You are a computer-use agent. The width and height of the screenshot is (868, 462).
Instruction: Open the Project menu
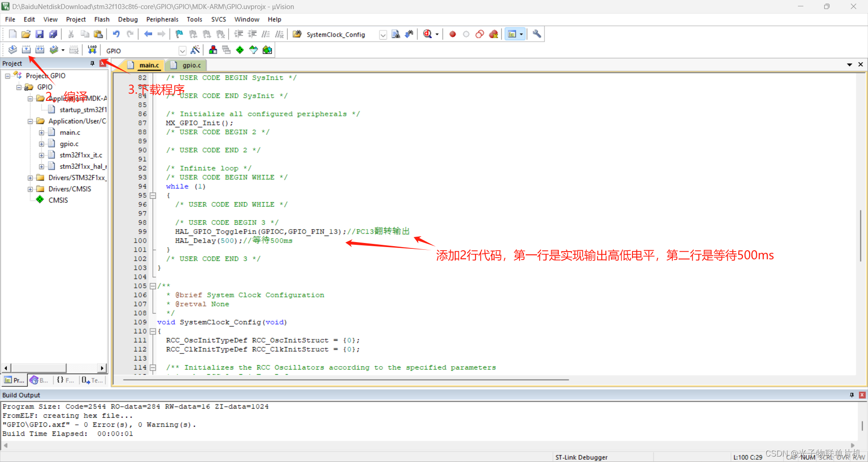[76, 19]
